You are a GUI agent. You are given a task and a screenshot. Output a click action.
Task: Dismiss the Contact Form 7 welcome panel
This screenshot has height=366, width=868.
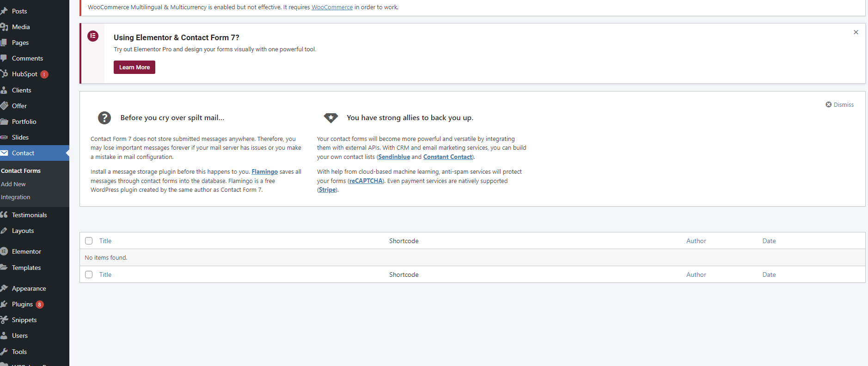tap(840, 105)
